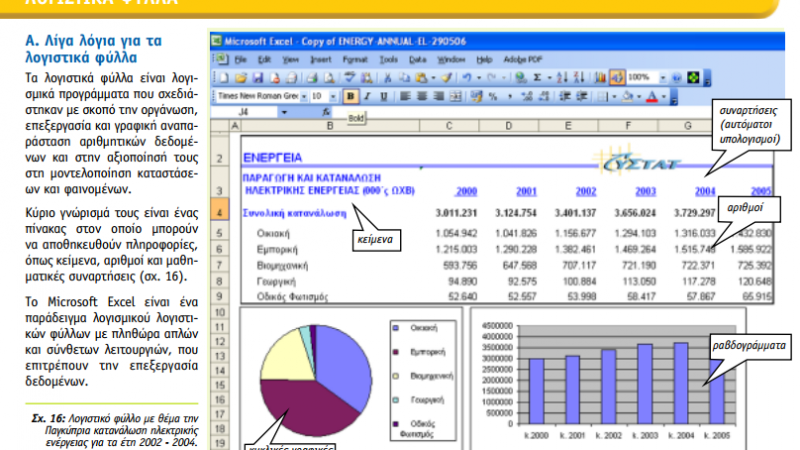This screenshot has height=450, width=800.
Task: Open the Paste options dropdown arrow
Action: click(433, 78)
